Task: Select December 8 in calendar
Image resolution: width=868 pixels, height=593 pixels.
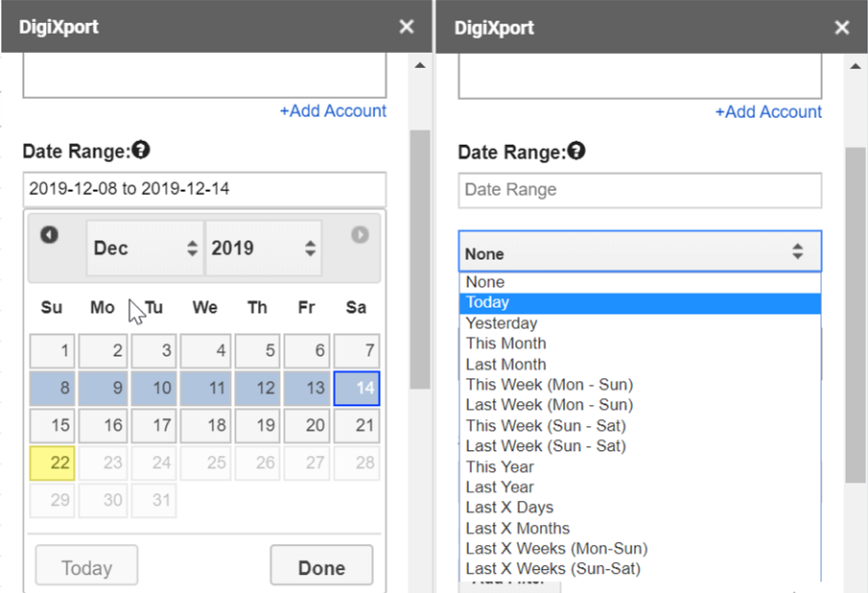Action: (52, 388)
